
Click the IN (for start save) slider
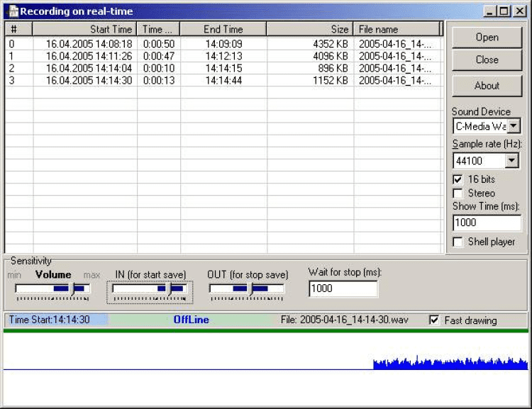150,291
